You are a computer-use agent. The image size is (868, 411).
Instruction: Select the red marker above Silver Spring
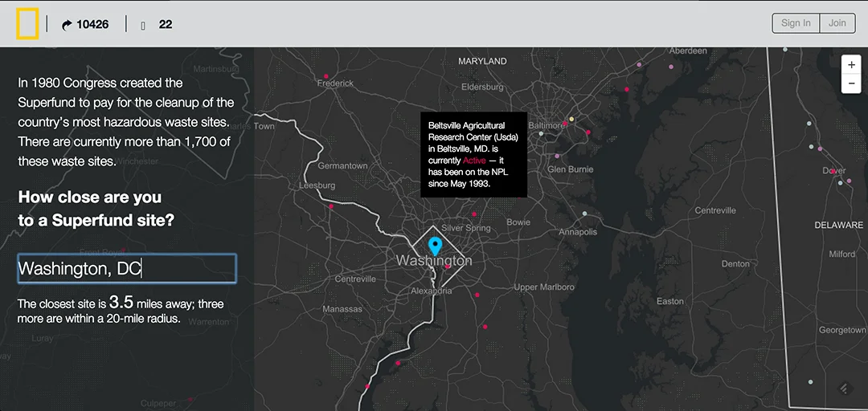[474, 214]
